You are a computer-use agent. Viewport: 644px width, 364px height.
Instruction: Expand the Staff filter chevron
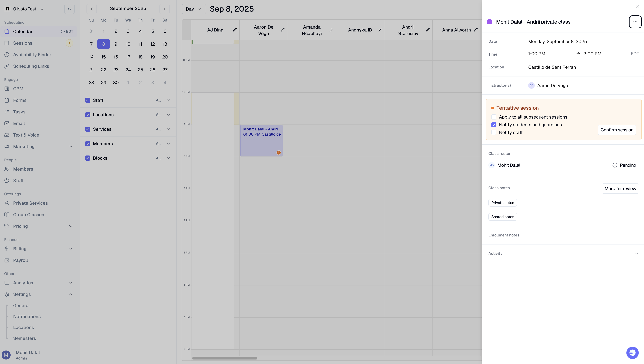click(x=168, y=100)
